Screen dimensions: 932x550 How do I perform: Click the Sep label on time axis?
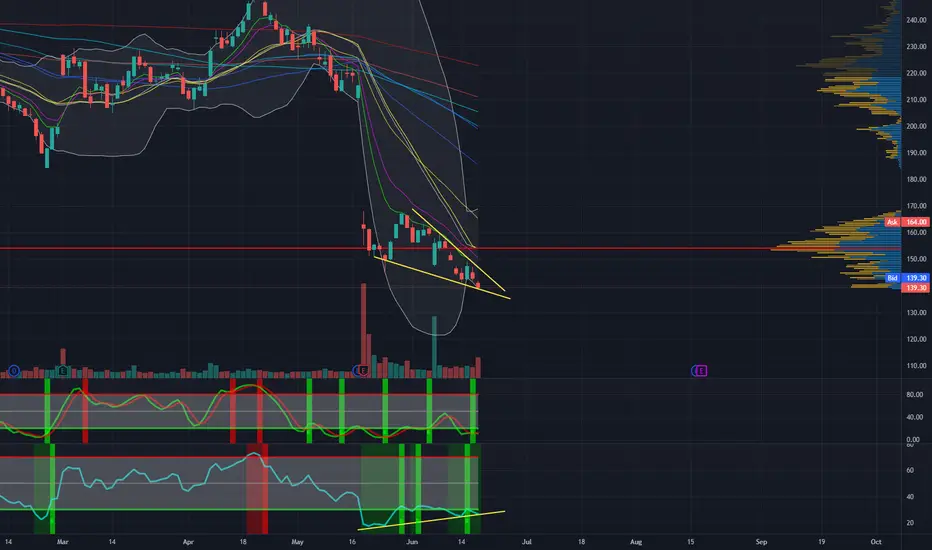point(761,542)
